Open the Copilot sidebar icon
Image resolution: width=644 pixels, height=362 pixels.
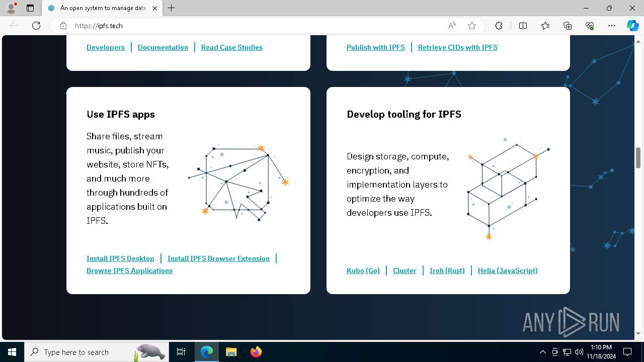pos(632,26)
